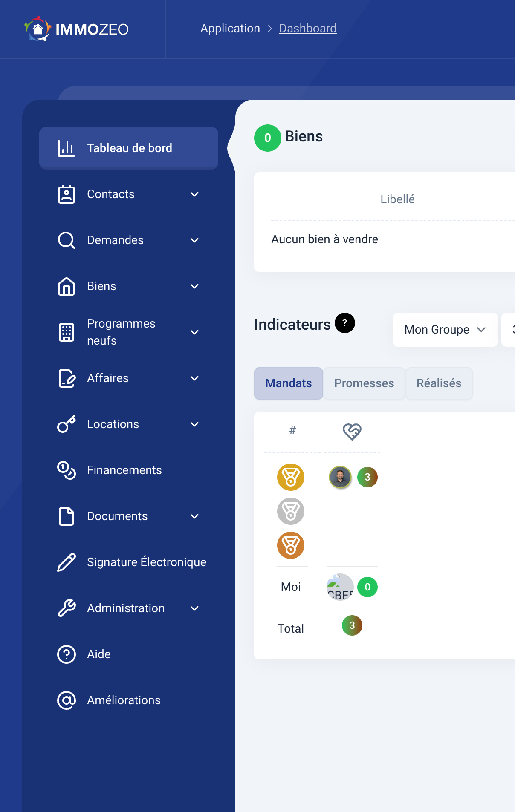Click the handshake heart column icon

coord(352,431)
